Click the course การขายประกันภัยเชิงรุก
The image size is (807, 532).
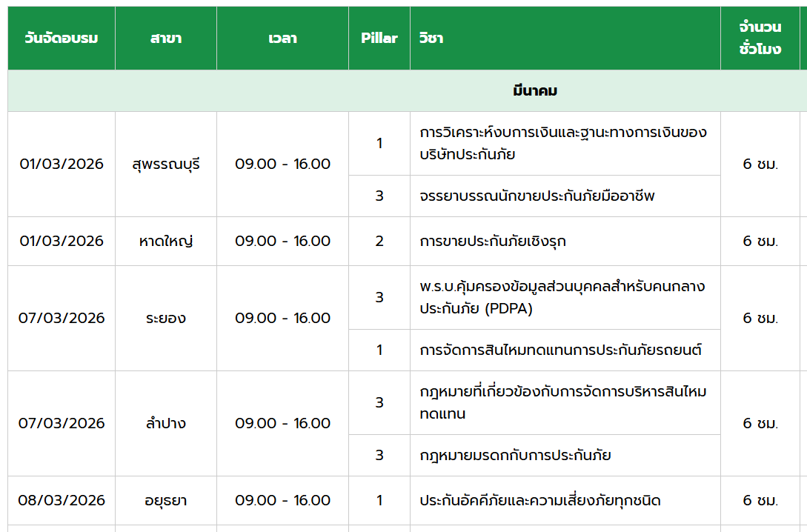pos(493,241)
